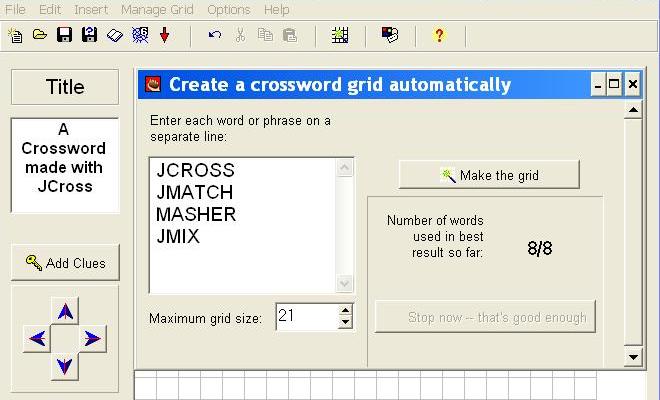Open the Insert menu
Image resolution: width=660 pixels, height=400 pixels.
point(91,9)
